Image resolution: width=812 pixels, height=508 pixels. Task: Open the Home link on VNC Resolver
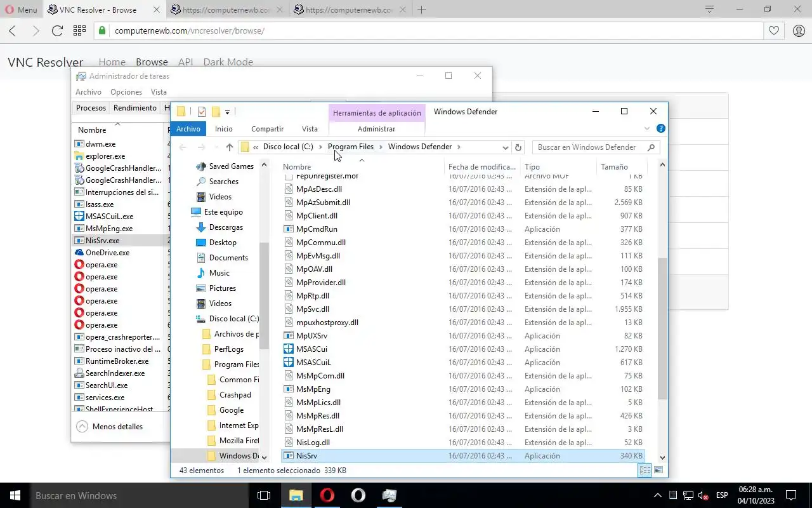coord(112,62)
